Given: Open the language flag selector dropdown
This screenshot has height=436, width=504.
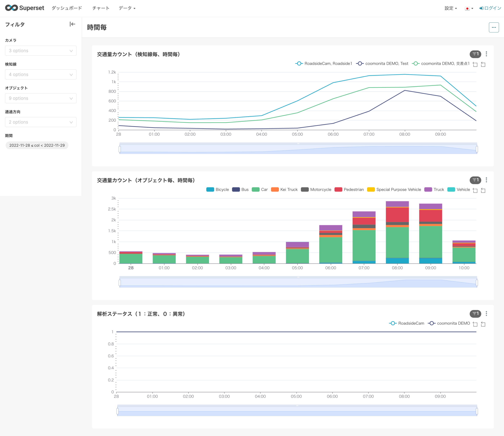Looking at the screenshot, I should [x=469, y=8].
